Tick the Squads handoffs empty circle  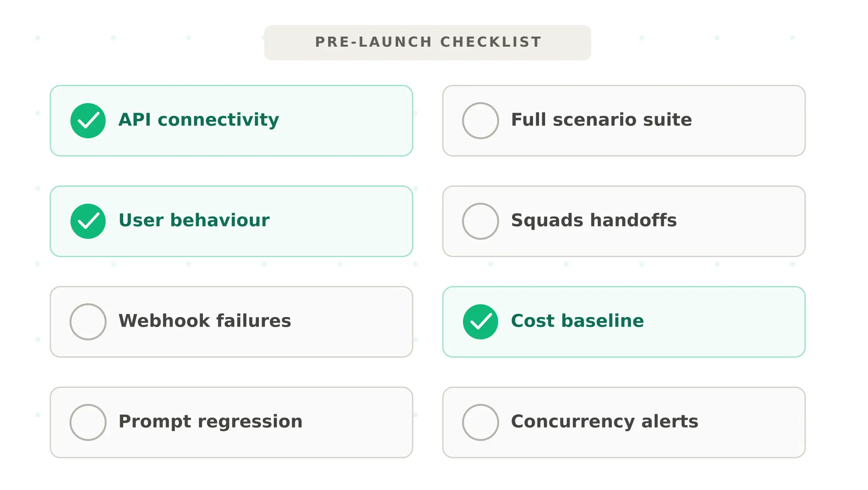[480, 221]
